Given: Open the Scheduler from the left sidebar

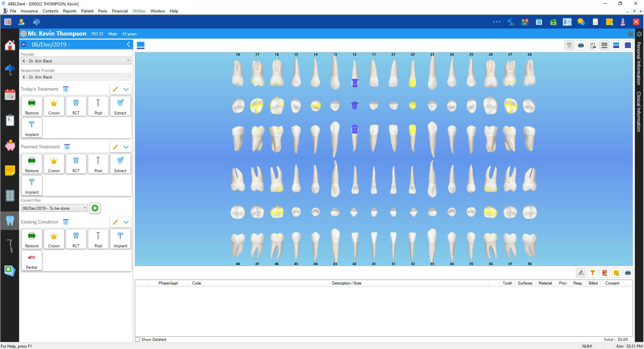Looking at the screenshot, I should pyautogui.click(x=10, y=95).
